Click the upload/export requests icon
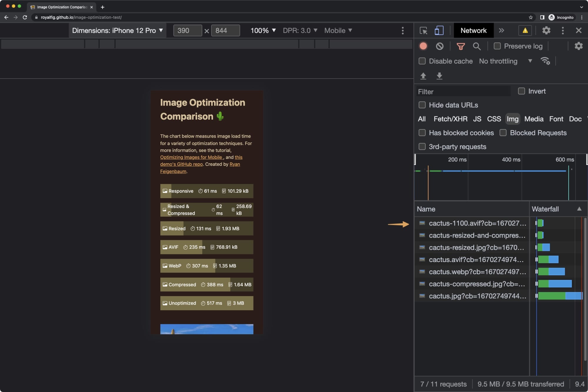 tap(423, 76)
